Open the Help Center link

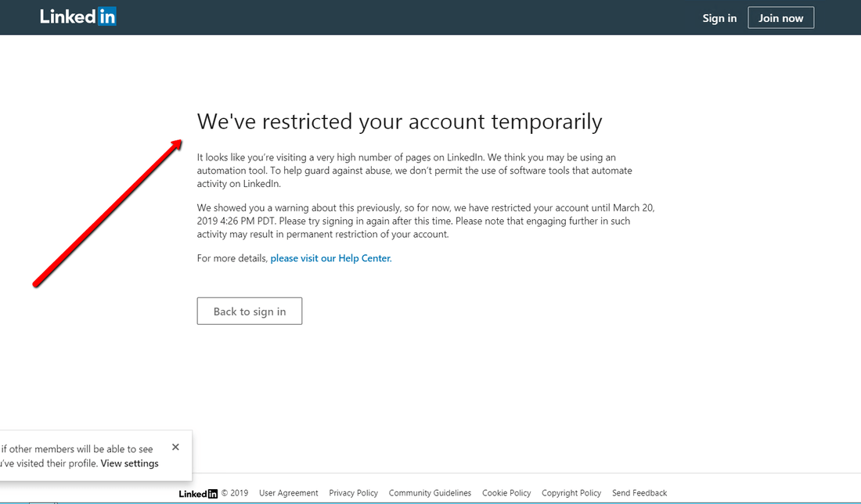tap(330, 258)
